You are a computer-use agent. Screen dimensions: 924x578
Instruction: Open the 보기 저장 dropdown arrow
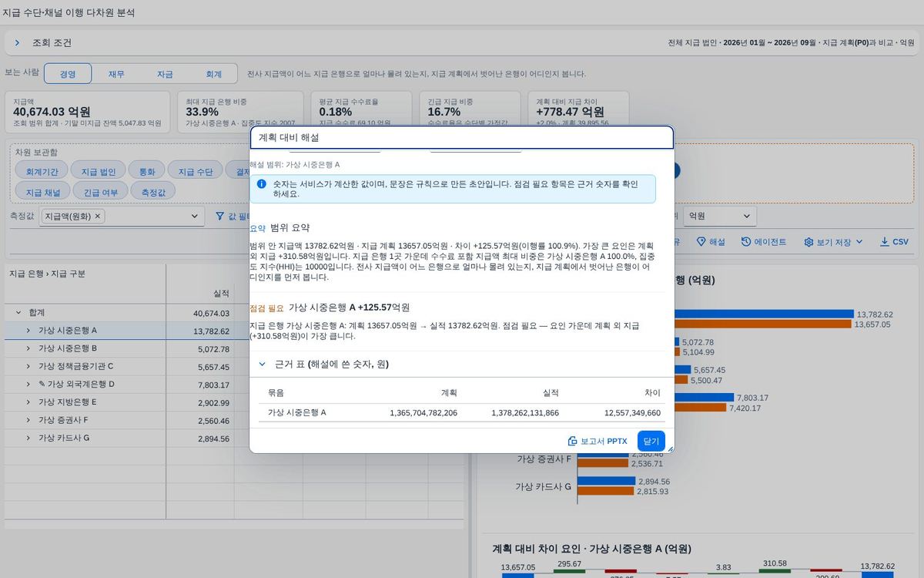coord(859,242)
